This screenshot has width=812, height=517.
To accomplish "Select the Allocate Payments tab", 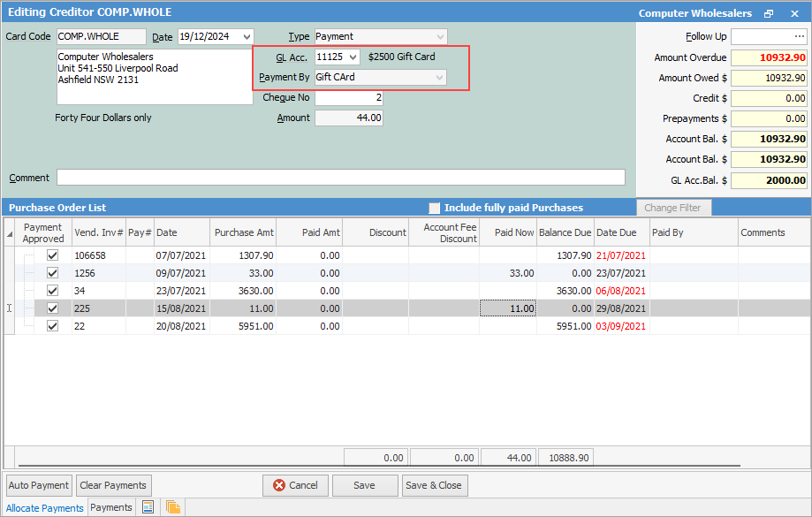I will coord(45,508).
